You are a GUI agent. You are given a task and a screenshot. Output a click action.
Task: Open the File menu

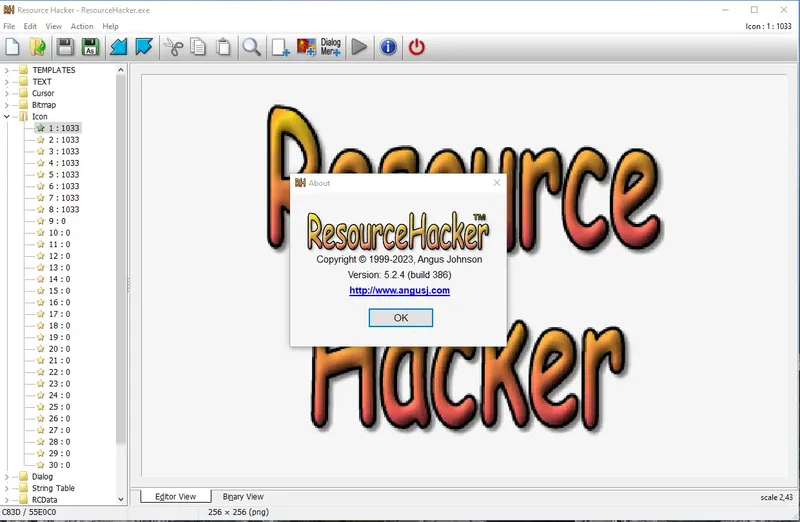pyautogui.click(x=9, y=26)
